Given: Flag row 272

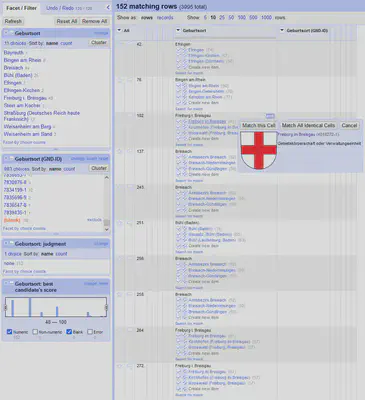Looking at the screenshot, I should [x=129, y=366].
